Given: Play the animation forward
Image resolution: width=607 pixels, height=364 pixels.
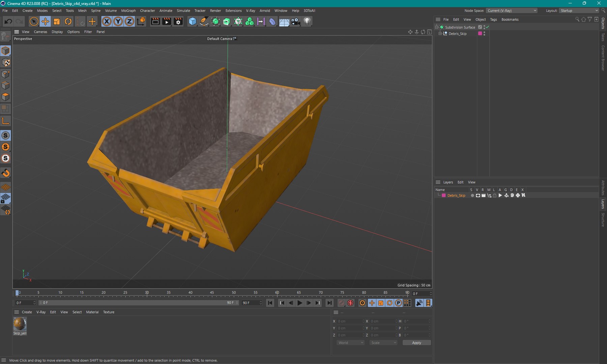Looking at the screenshot, I should [x=300, y=303].
